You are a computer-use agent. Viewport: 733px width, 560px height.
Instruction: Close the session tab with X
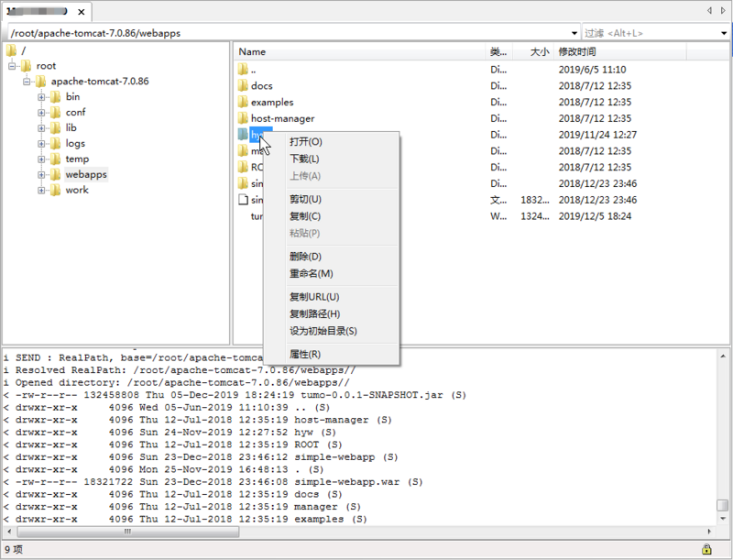click(x=82, y=12)
